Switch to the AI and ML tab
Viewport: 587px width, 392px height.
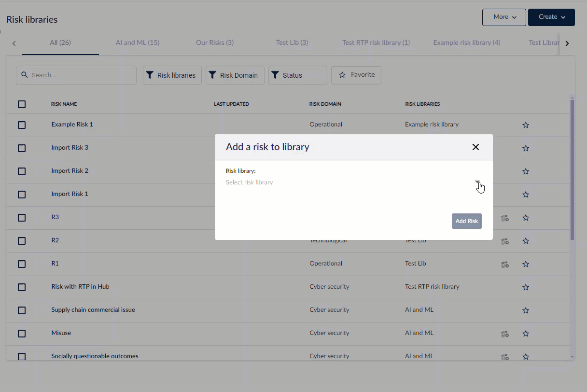click(x=138, y=42)
